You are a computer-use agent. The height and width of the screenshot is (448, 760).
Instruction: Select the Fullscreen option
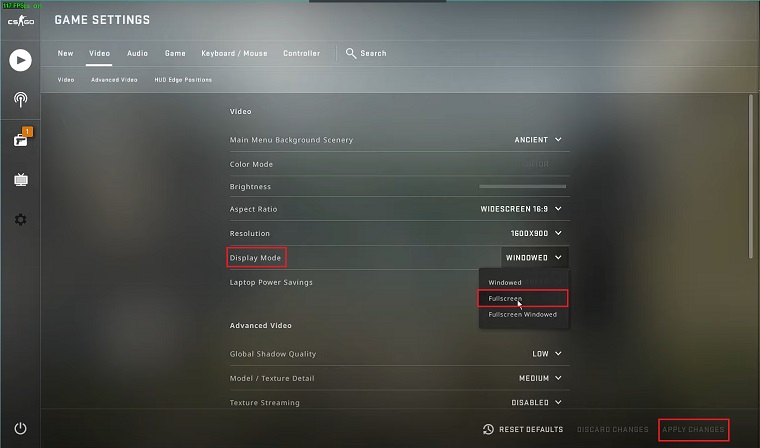pyautogui.click(x=522, y=298)
